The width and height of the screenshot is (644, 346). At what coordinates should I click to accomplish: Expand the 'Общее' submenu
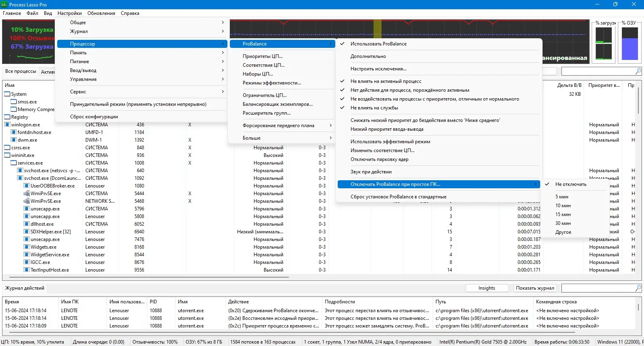(x=142, y=23)
